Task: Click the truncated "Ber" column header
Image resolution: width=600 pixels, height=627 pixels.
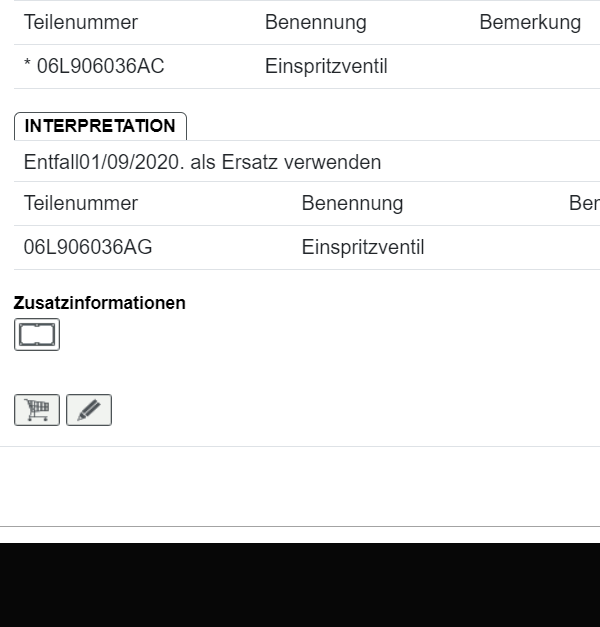Action: pos(583,203)
